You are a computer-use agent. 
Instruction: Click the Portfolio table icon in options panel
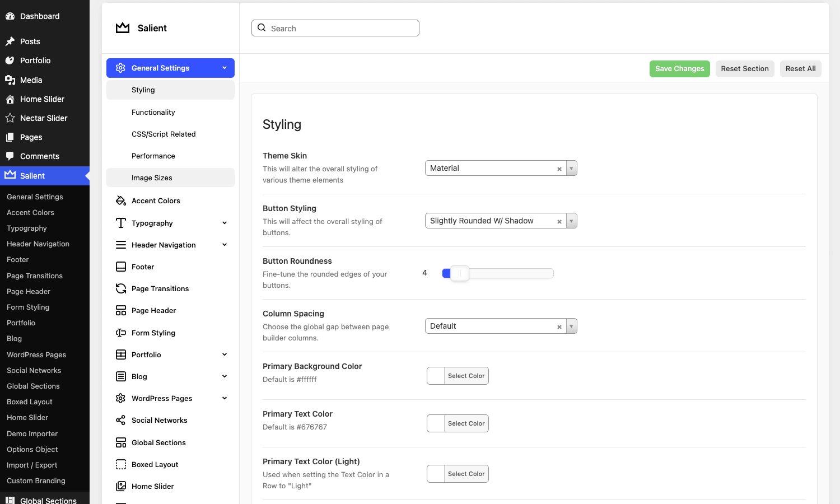[x=120, y=354]
